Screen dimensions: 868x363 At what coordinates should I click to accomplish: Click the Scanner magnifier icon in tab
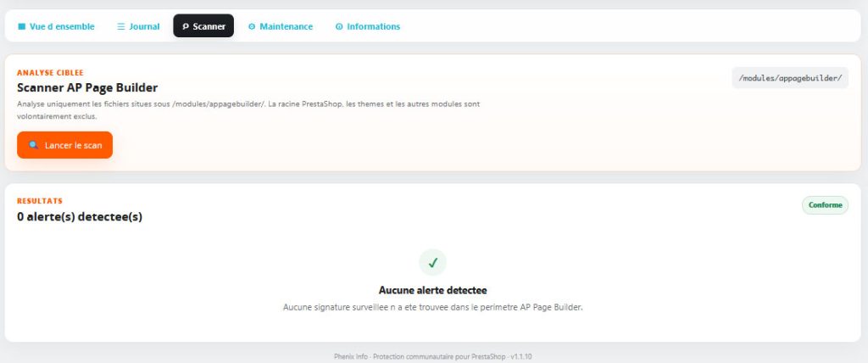click(186, 26)
